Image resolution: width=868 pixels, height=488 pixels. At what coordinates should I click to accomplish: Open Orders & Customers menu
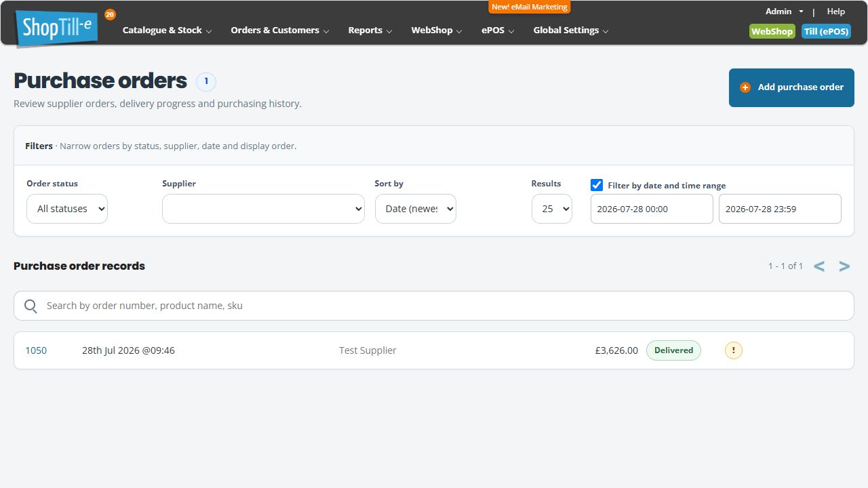[280, 30]
